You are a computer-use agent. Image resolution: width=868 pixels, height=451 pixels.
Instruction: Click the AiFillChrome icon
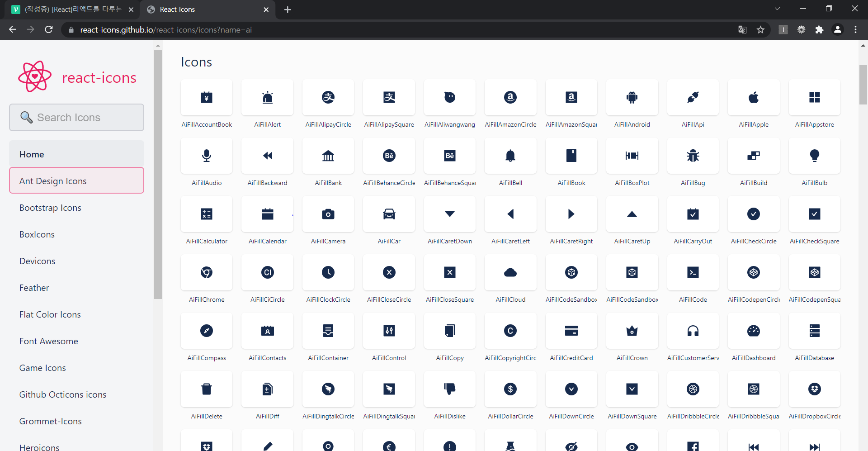tap(207, 272)
